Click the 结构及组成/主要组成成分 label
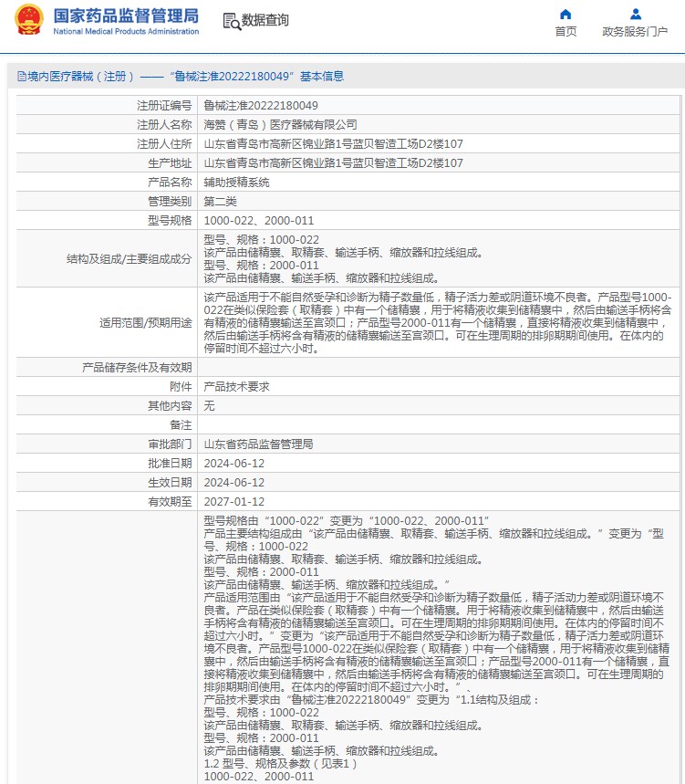The height and width of the screenshot is (784, 685). coord(129,259)
